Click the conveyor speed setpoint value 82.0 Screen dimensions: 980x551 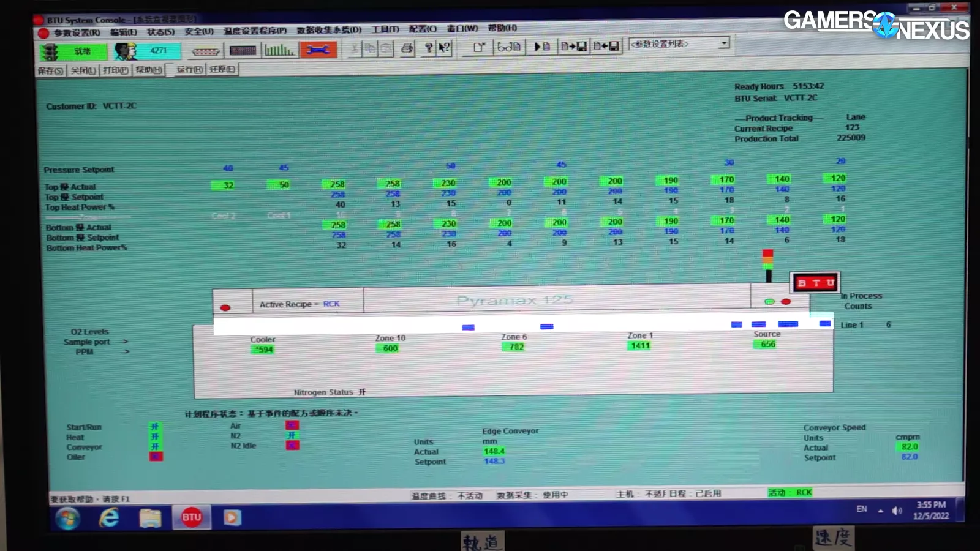point(909,457)
